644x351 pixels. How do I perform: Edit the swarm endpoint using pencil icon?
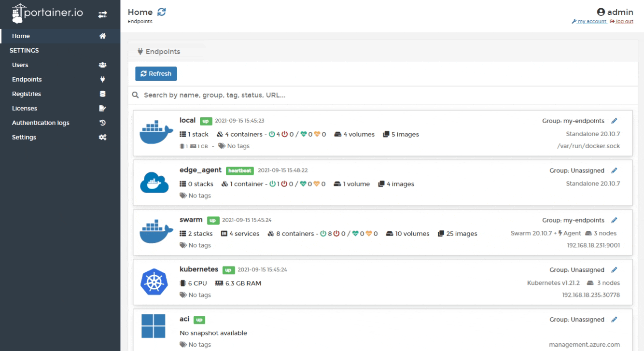(614, 220)
